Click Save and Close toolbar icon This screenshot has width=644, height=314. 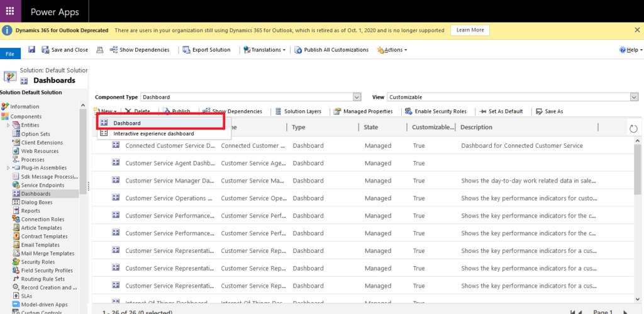pos(65,50)
